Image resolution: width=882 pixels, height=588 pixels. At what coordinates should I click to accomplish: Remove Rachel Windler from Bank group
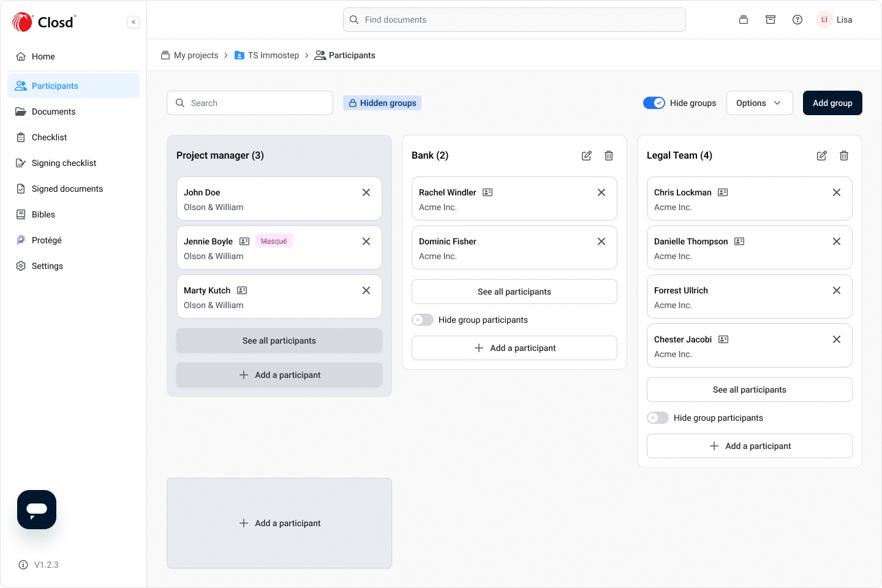[601, 192]
